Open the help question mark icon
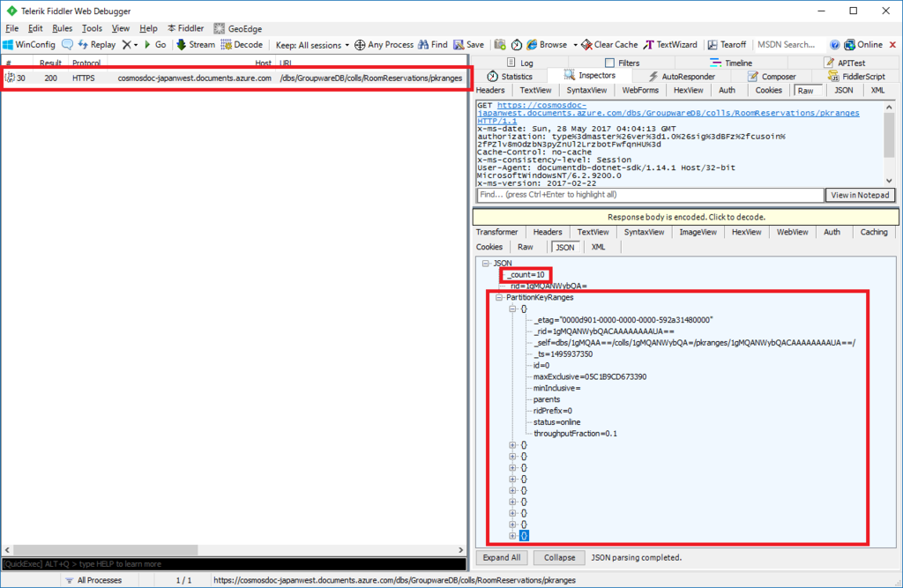The height and width of the screenshot is (588, 903). (x=834, y=45)
